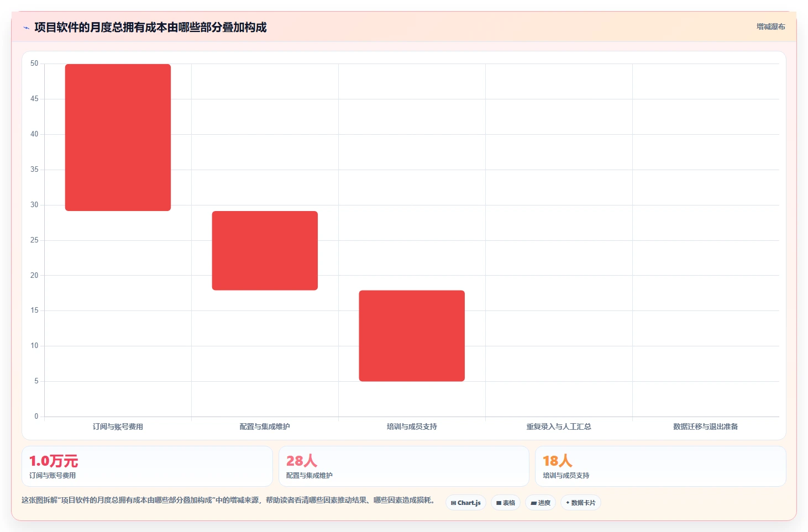Viewport: 808px width, 532px height.
Task: Click y-axis value 30
Action: (x=34, y=205)
